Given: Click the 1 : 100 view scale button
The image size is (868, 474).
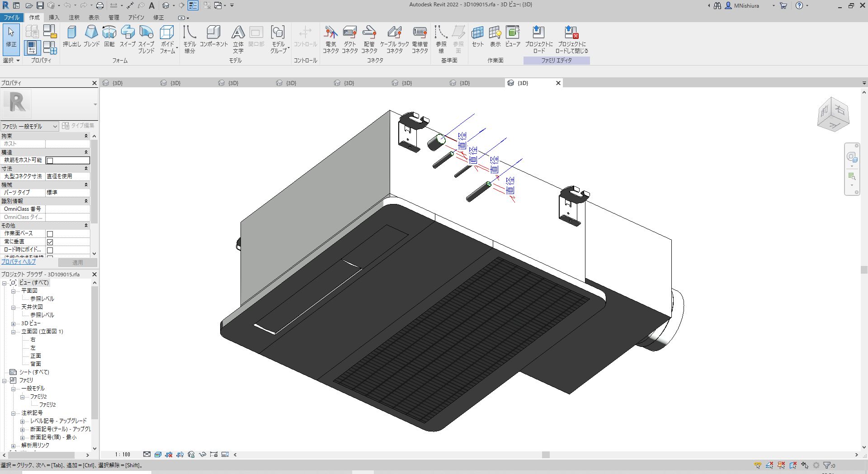Looking at the screenshot, I should pyautogui.click(x=122, y=455).
